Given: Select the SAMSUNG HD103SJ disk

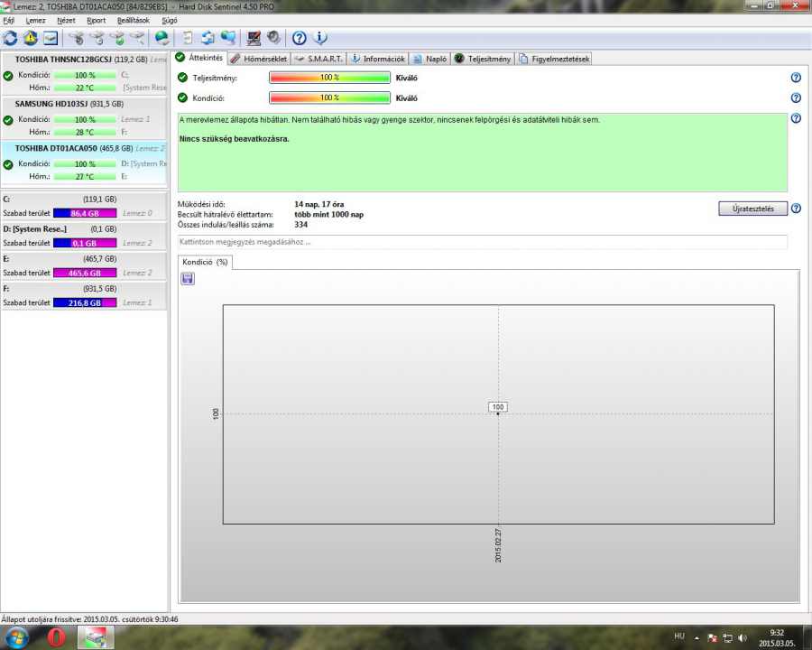Looking at the screenshot, I should pos(84,117).
